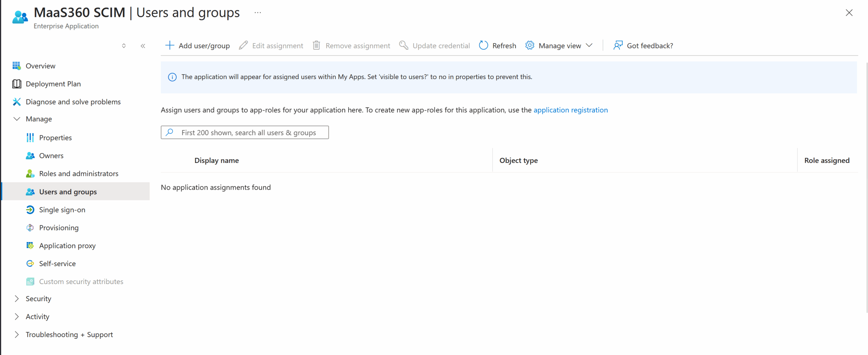Viewport: 868px width, 355px height.
Task: Open the Provisioning menu item
Action: click(59, 228)
